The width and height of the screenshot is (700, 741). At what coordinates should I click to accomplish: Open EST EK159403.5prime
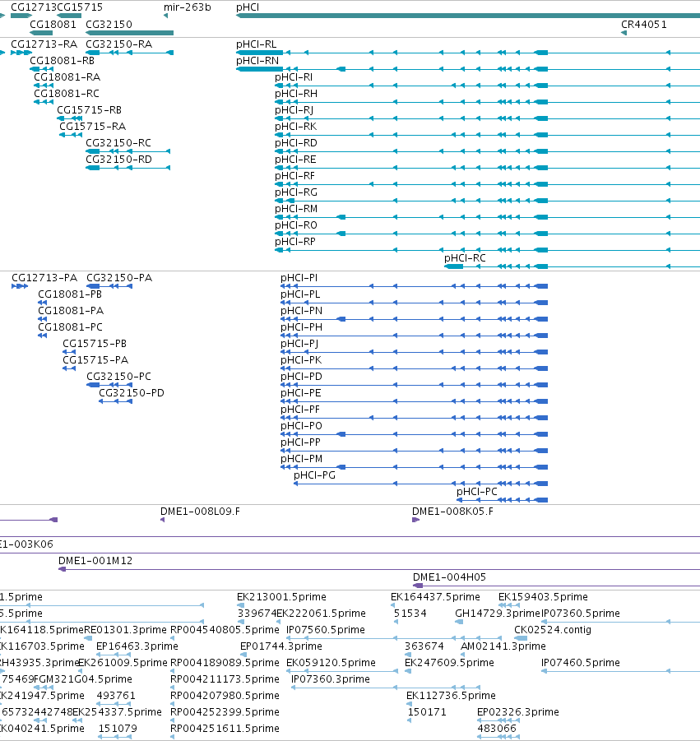pos(543,597)
